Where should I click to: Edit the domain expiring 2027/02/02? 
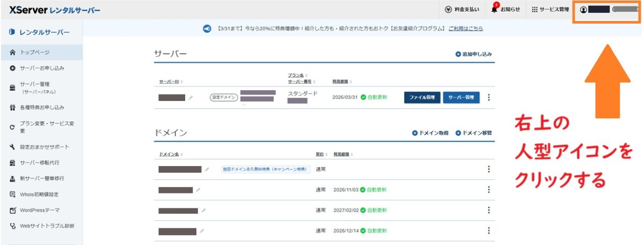point(203,211)
